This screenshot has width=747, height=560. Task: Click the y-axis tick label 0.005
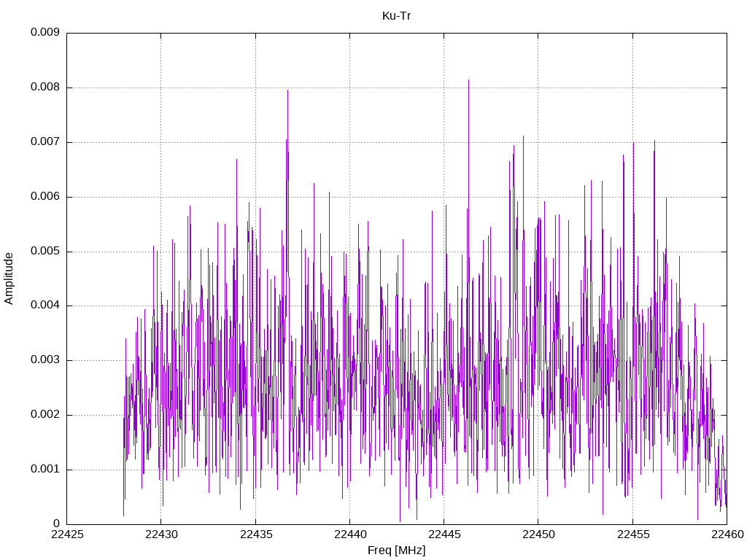[x=45, y=251]
